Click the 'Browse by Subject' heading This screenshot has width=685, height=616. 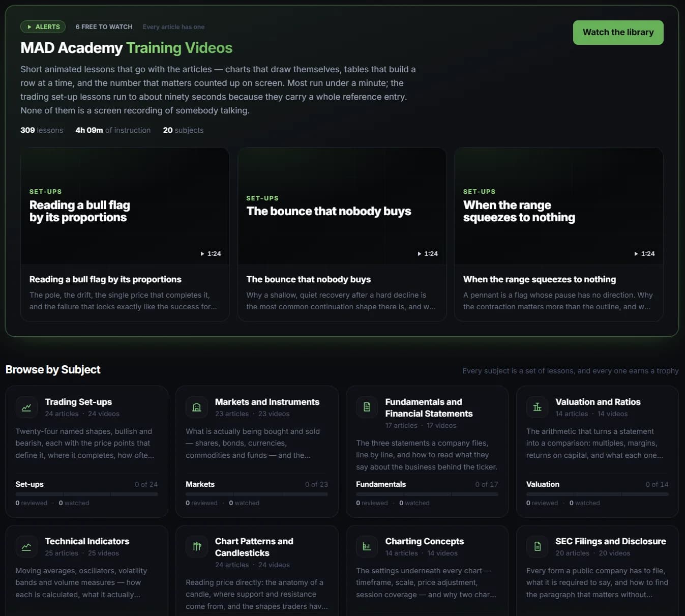point(53,370)
